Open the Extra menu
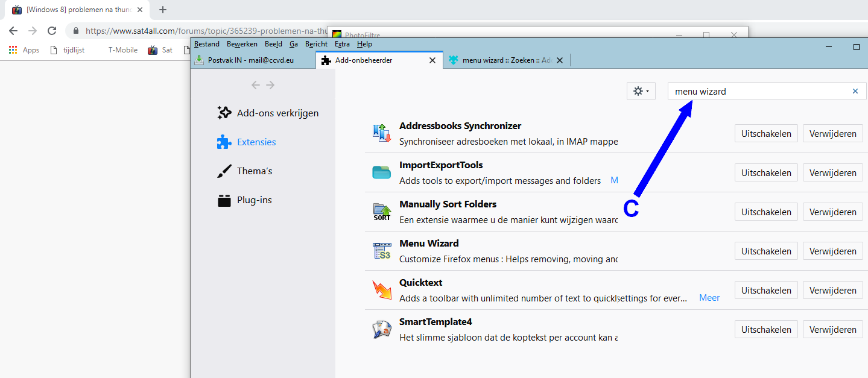 [342, 44]
